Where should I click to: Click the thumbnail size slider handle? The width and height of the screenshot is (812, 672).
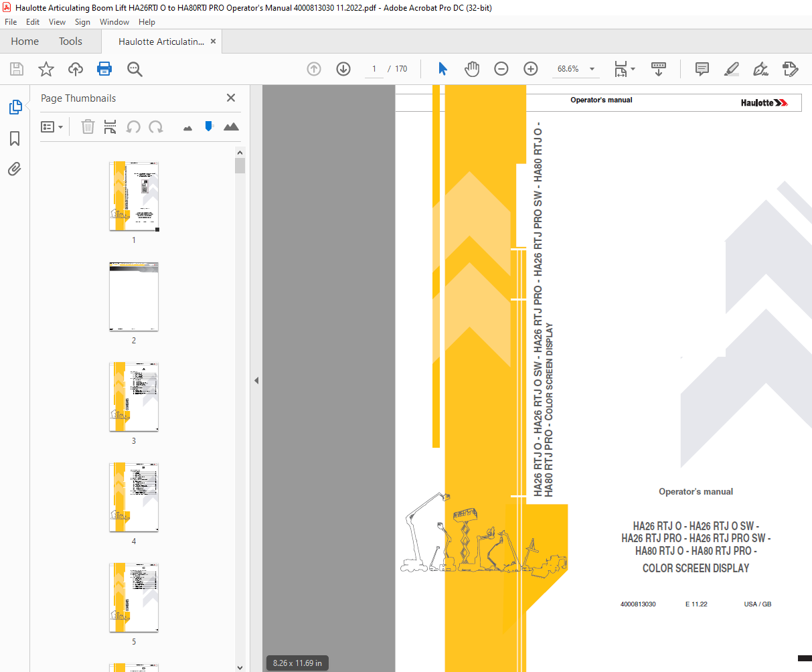click(x=209, y=126)
